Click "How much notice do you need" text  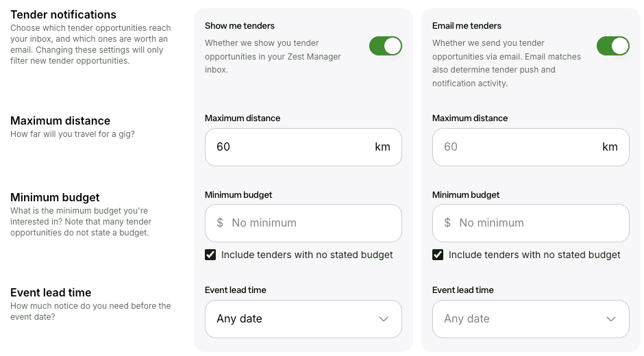coord(90,311)
